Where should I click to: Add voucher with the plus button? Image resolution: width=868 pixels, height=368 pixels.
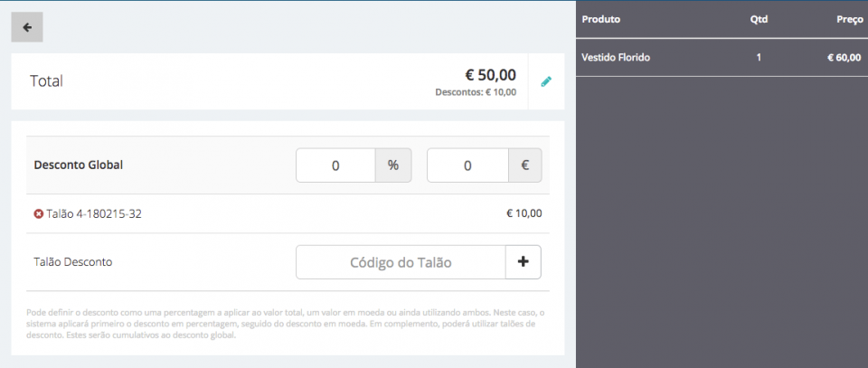[x=523, y=262]
